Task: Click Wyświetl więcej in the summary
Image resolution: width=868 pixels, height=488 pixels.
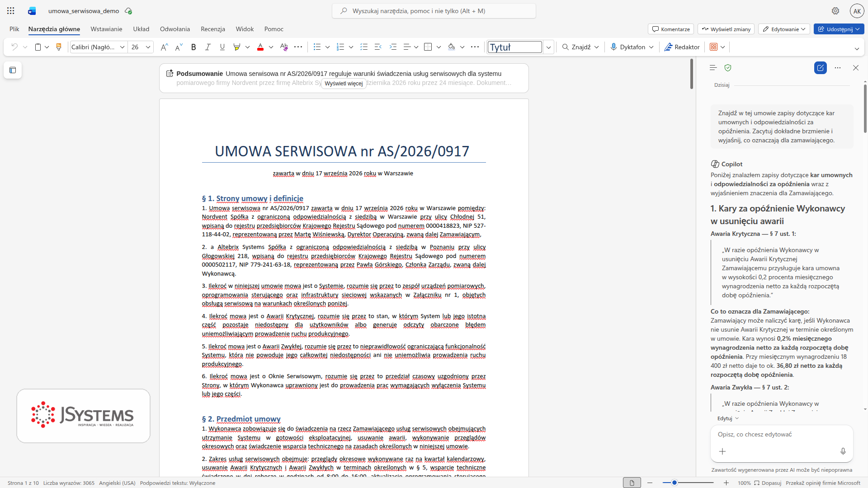Action: 344,83
